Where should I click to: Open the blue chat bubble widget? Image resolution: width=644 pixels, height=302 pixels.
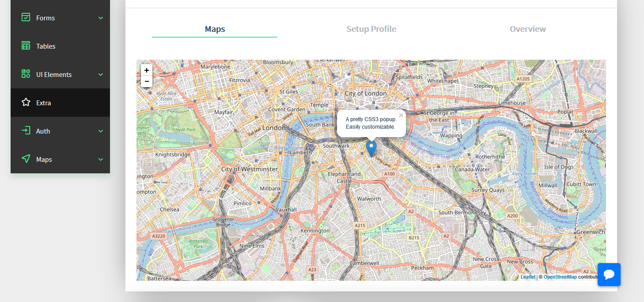coord(609,275)
